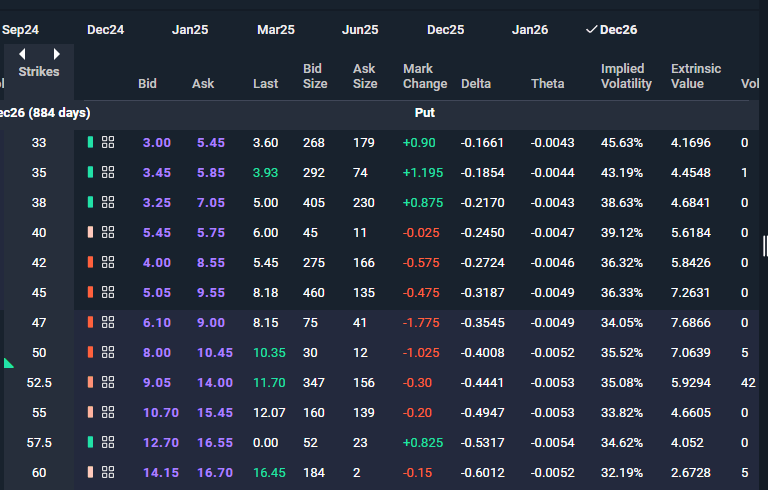Click the grid icon in strike 35 row

pos(108,173)
